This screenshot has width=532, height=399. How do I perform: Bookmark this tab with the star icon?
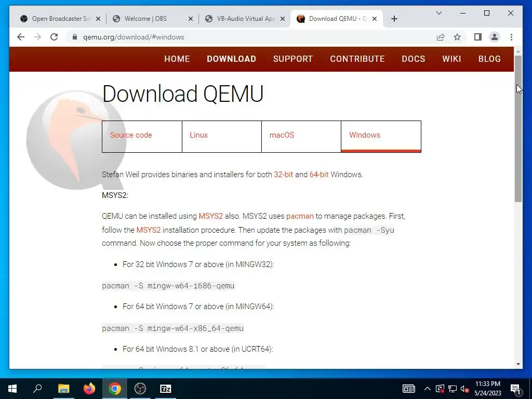(x=457, y=37)
